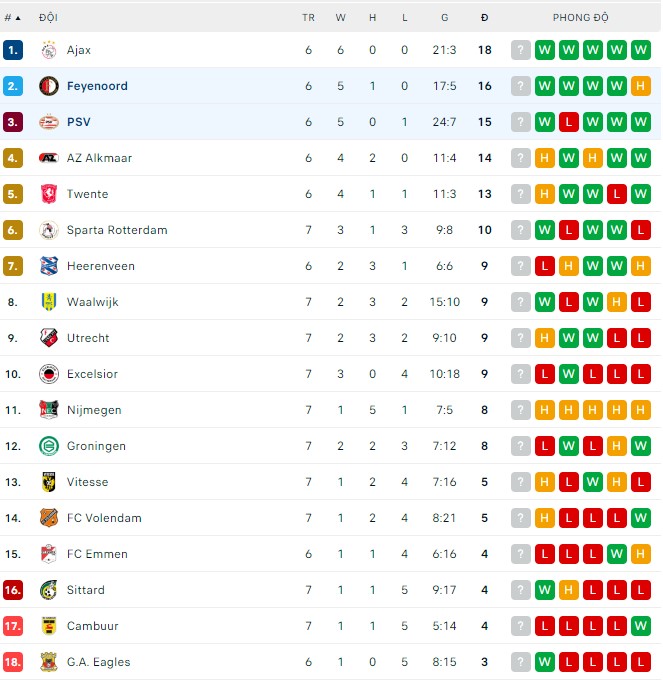The height and width of the screenshot is (682, 663).
Task: Open the Sparta Rotterdam team link
Action: pyautogui.click(x=117, y=230)
